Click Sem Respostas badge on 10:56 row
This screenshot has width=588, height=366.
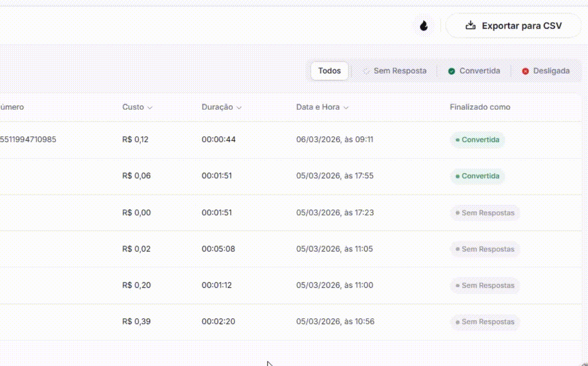485,322
